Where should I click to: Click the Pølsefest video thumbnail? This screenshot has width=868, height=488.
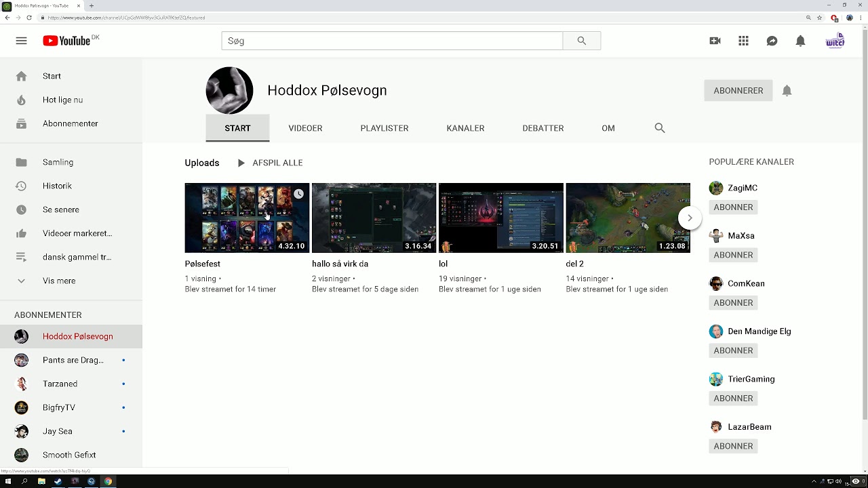(247, 218)
